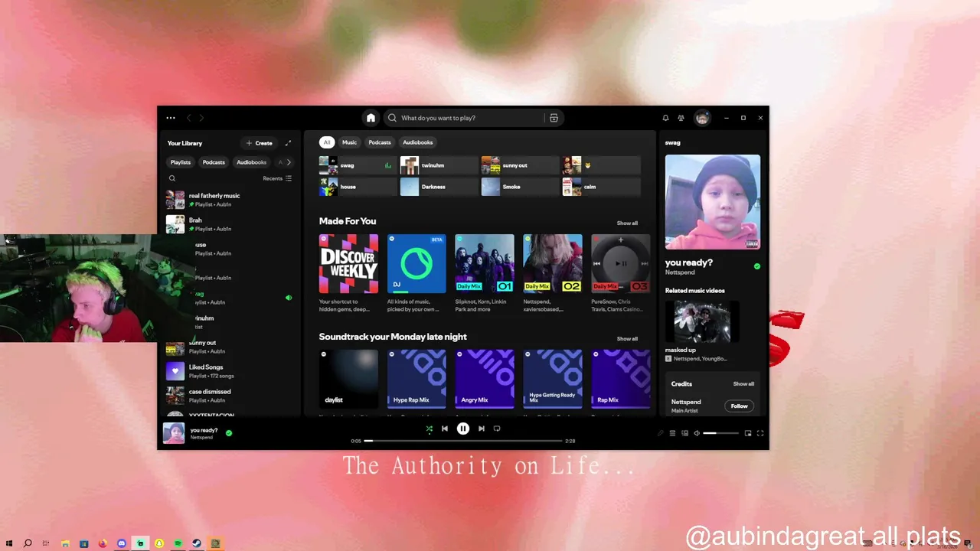Search within Your Library

tap(172, 178)
